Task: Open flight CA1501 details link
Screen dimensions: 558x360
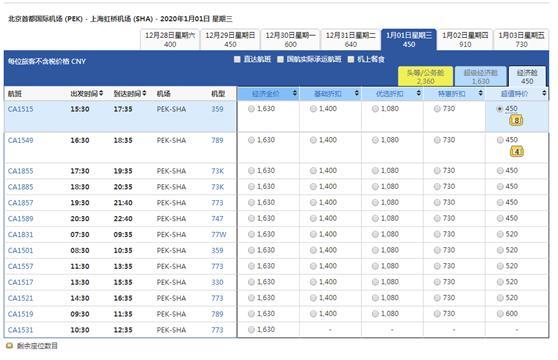Action: coord(21,250)
